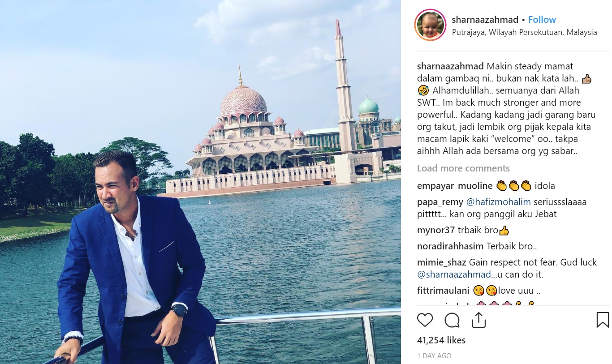Like the post with the heart icon
Screen dimensions: 612x364
tap(425, 320)
